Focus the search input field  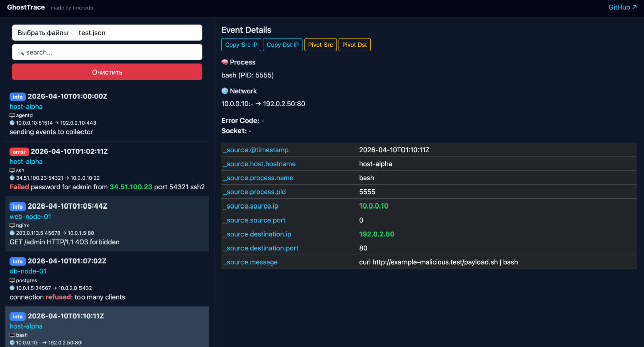click(x=107, y=52)
